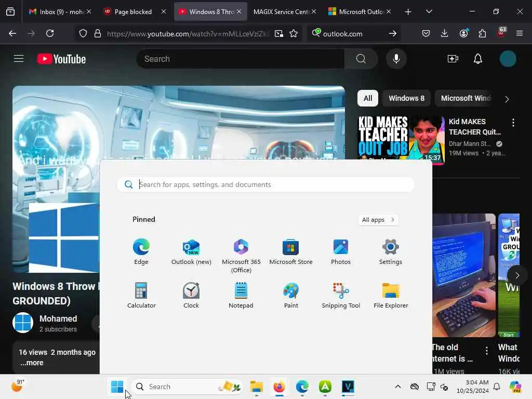Launch Calculator from Start menu
Viewport: 532px width, 399px height.
pyautogui.click(x=141, y=295)
